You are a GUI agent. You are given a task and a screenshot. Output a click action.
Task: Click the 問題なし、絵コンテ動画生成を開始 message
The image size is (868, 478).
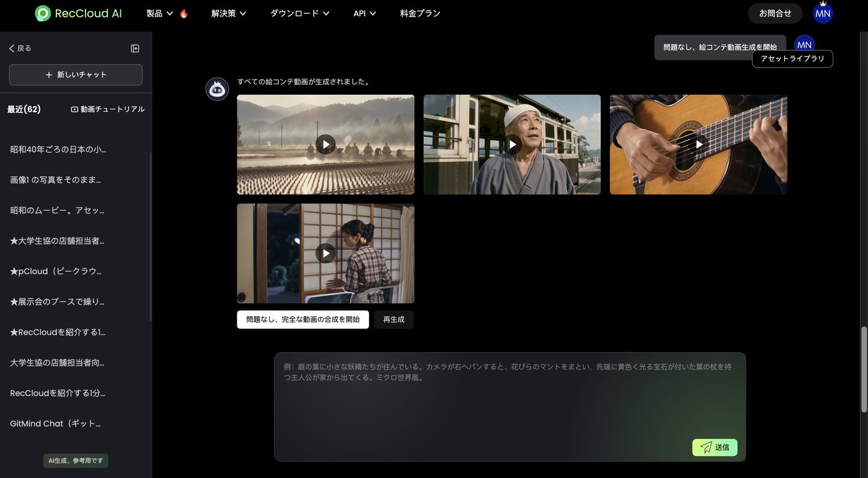point(720,47)
